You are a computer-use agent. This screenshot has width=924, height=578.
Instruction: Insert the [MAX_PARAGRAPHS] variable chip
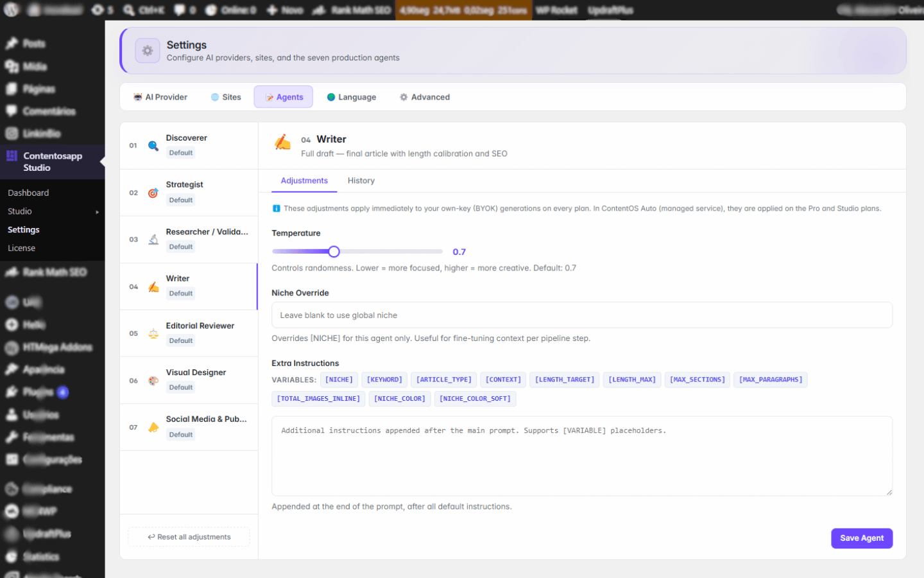pos(771,380)
